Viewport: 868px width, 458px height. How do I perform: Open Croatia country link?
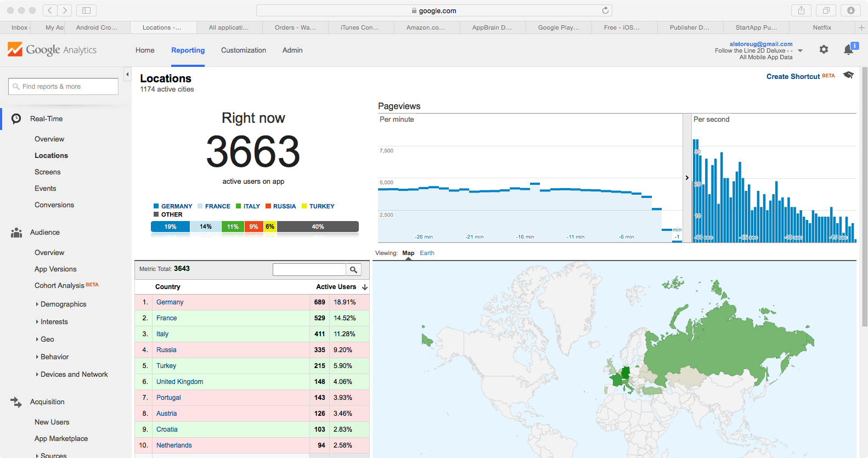(x=167, y=429)
